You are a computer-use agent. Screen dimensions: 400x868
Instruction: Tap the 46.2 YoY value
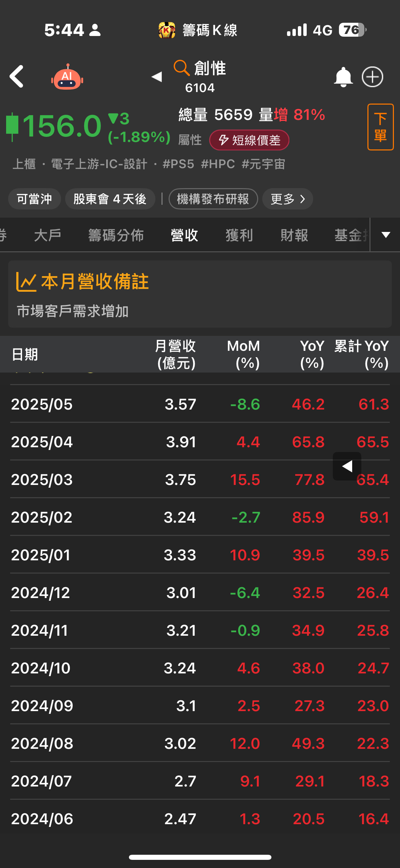308,404
